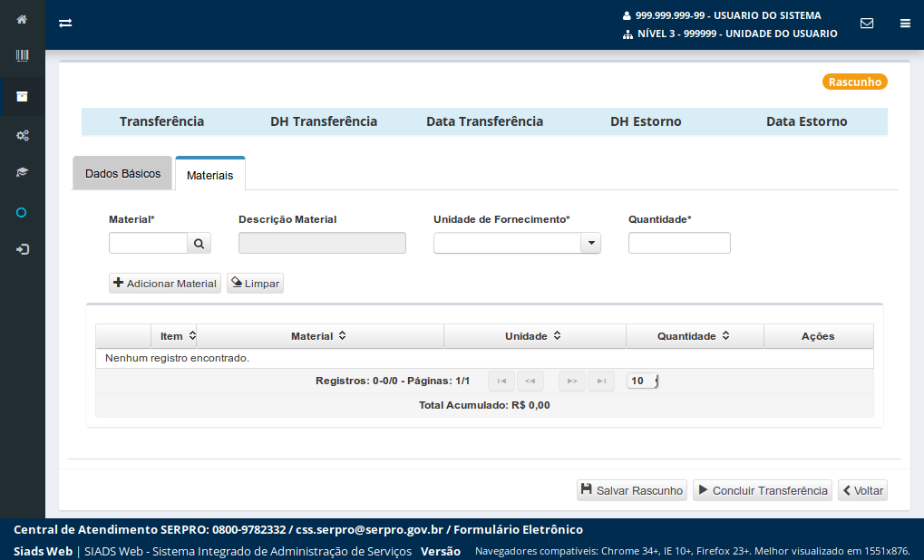The width and height of the screenshot is (924, 560).
Task: Select the circle icon in sidebar
Action: click(x=21, y=213)
